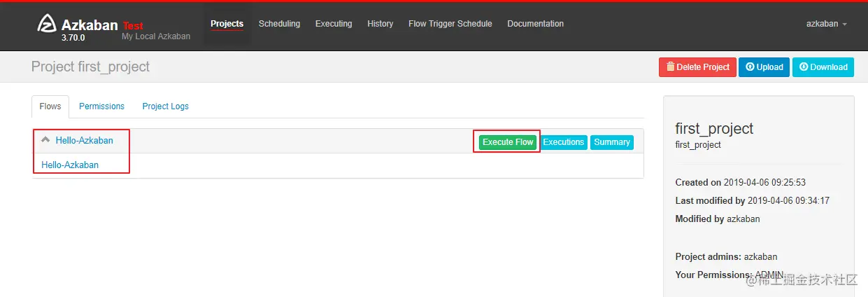
Task: Click the red 'Test' environment label
Action: point(133,26)
